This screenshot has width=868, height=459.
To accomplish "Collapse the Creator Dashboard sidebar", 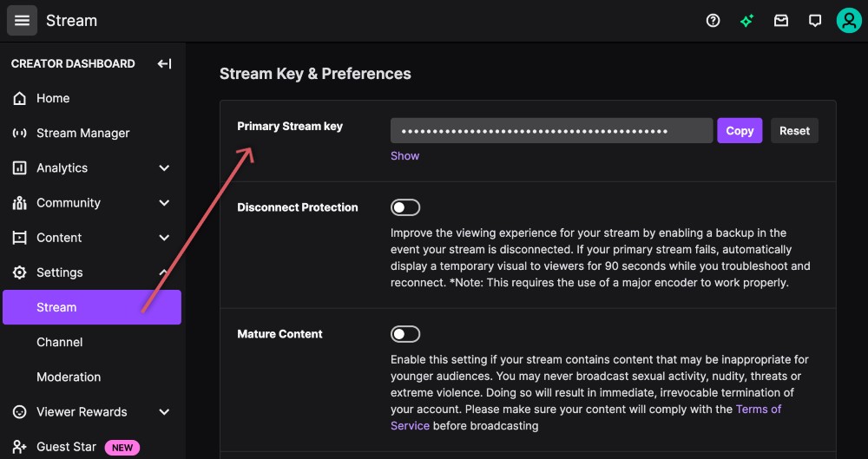I will click(x=164, y=63).
